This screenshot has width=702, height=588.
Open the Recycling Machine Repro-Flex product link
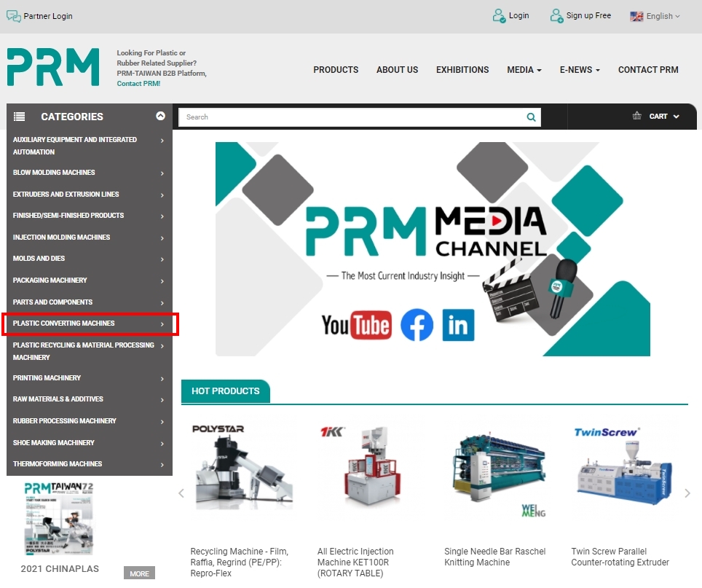239,562
